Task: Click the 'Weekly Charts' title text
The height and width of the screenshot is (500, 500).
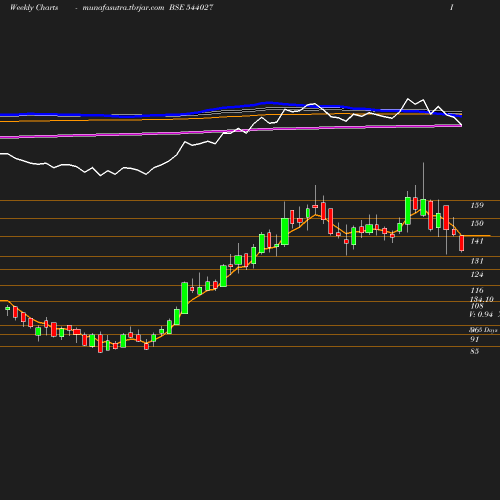Action: click(x=34, y=8)
